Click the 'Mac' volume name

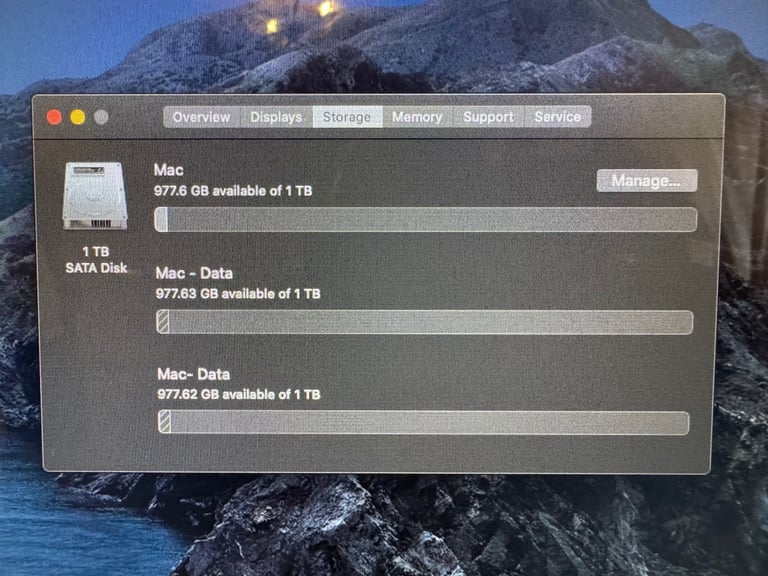coord(168,170)
